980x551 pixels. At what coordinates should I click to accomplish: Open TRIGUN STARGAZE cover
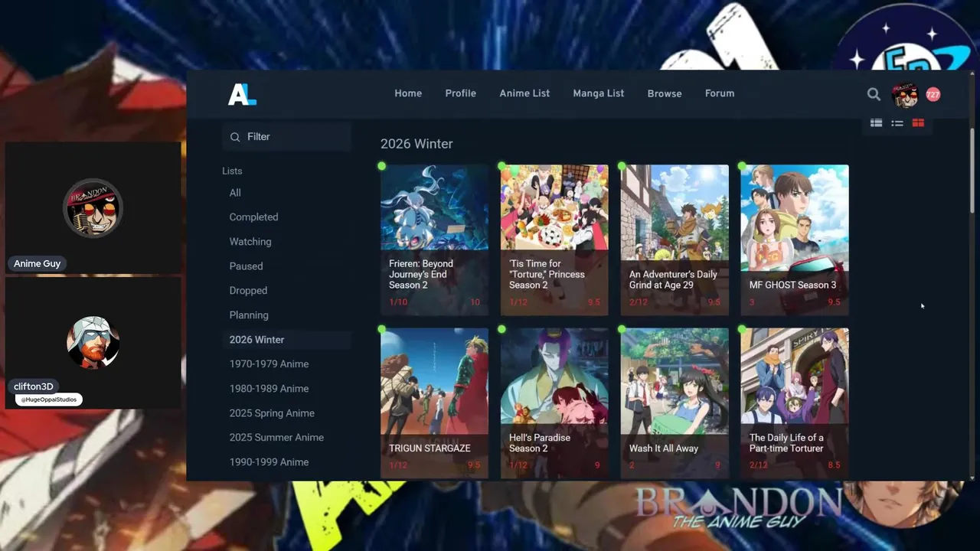click(434, 403)
